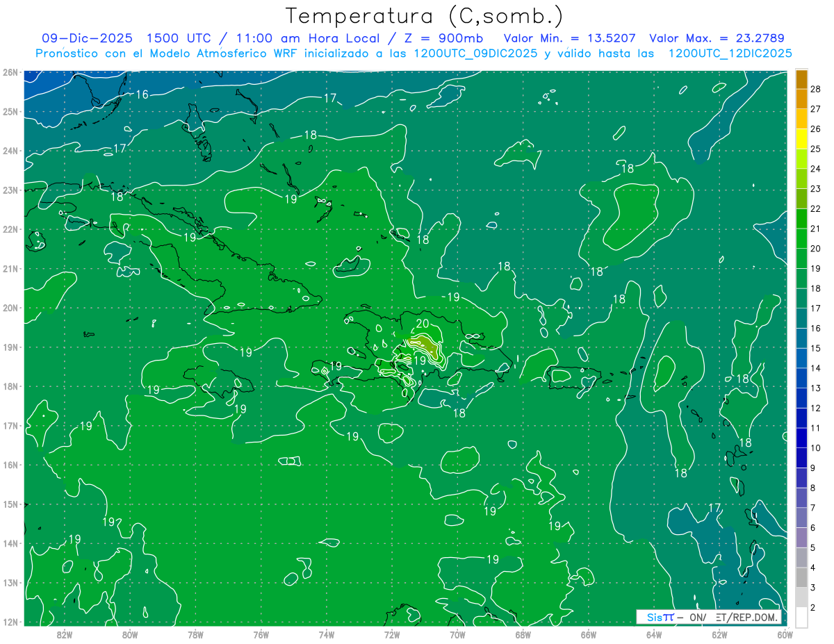This screenshot has width=834, height=644.
Task: Click the '28' label on the color scale
Action: 815,89
